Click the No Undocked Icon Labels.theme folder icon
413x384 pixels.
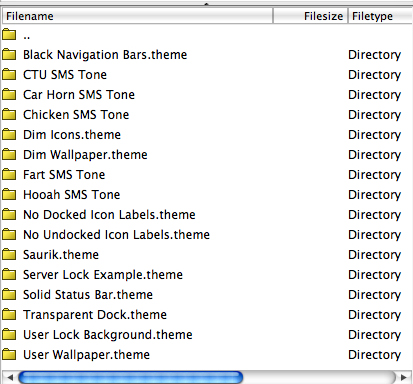(9, 234)
